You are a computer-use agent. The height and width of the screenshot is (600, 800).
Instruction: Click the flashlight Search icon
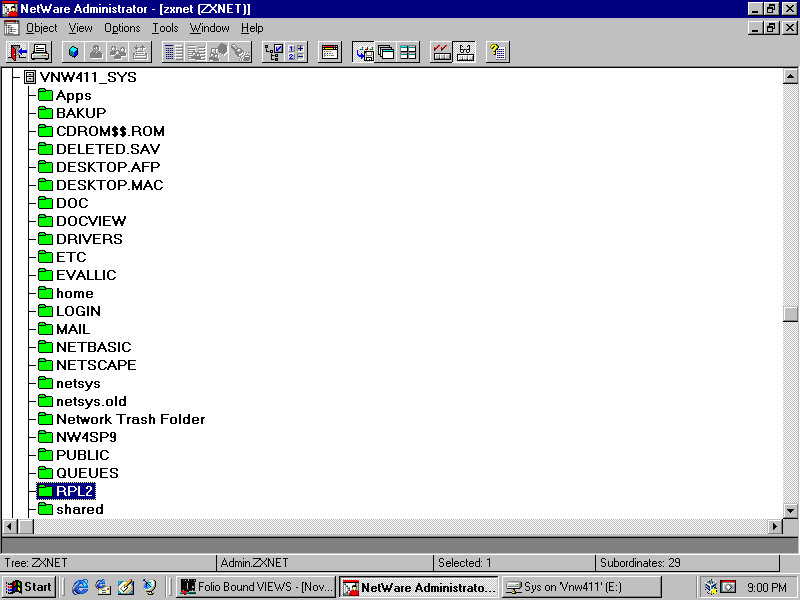(241, 52)
